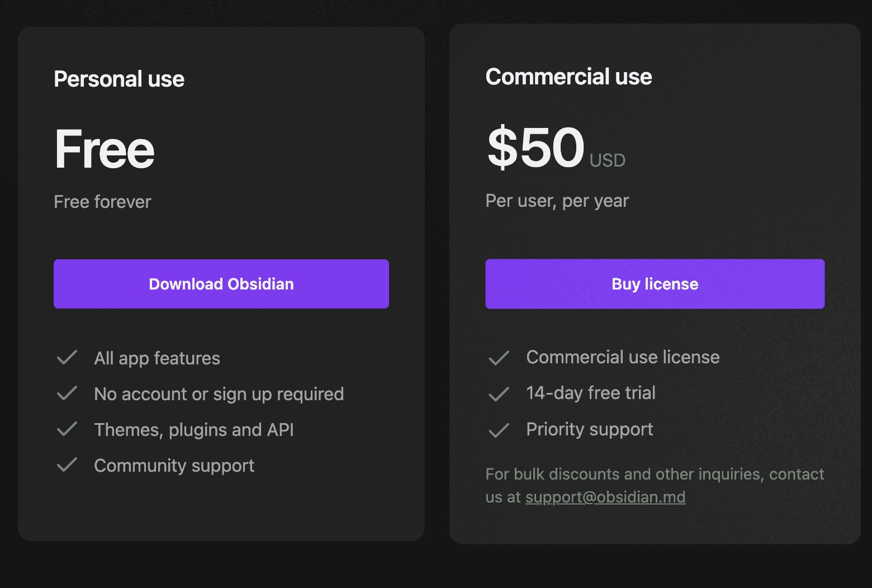Click the bulk discounts inquiry paragraph
The height and width of the screenshot is (588, 872).
click(654, 475)
